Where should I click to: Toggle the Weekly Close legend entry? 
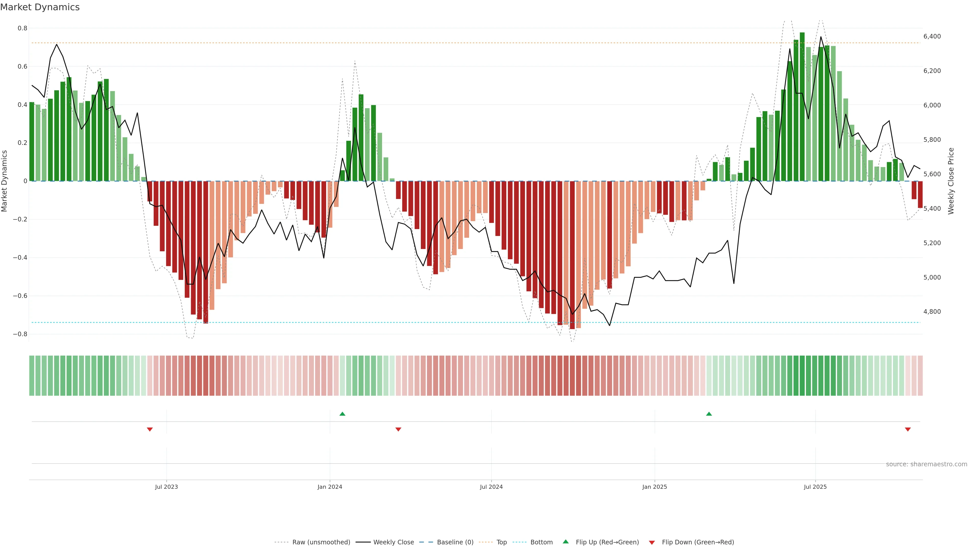point(393,542)
